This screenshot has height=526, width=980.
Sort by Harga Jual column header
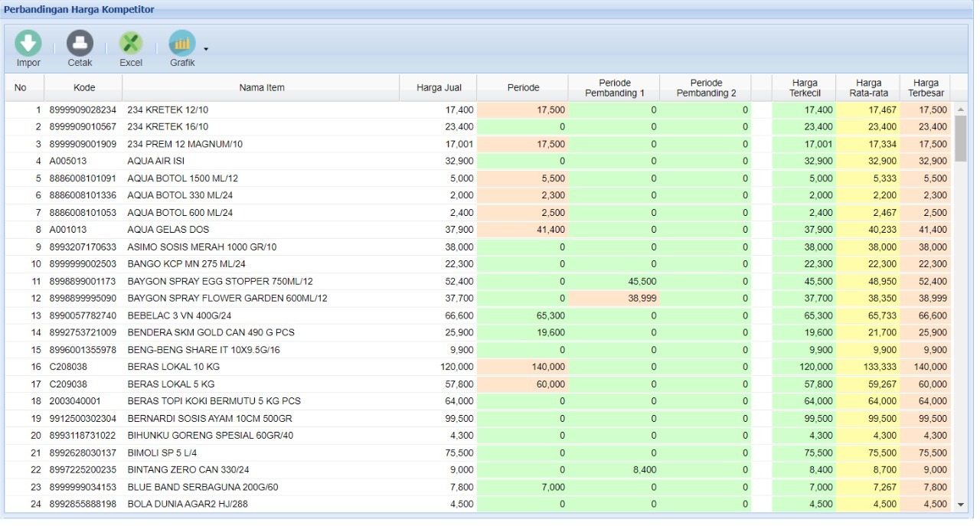click(x=439, y=88)
